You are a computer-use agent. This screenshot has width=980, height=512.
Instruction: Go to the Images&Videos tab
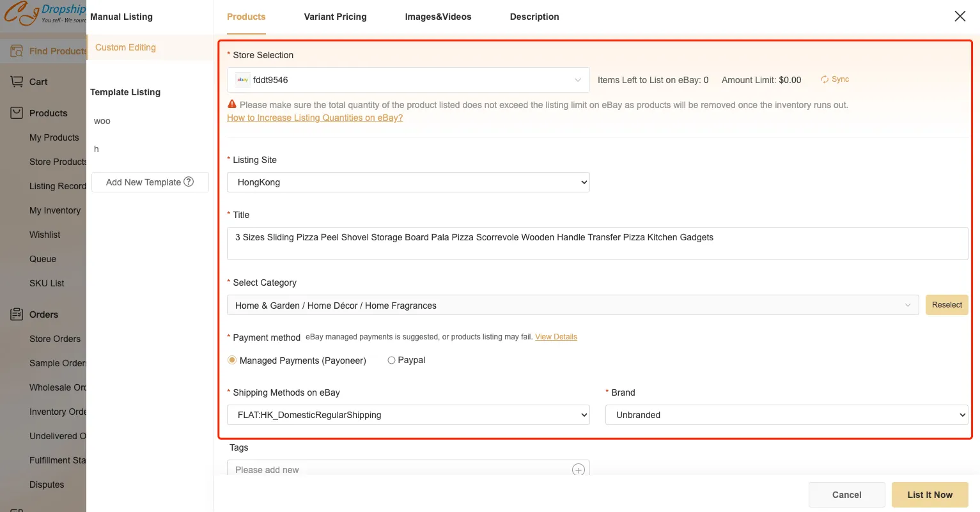tap(438, 17)
